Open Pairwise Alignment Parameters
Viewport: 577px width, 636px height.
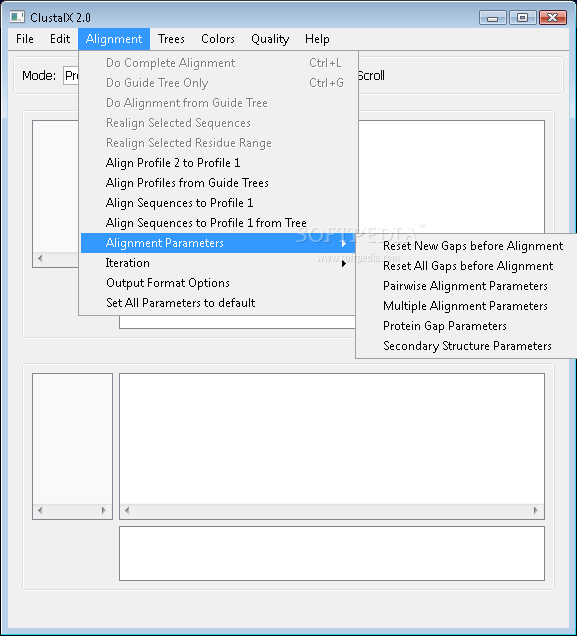(x=466, y=286)
